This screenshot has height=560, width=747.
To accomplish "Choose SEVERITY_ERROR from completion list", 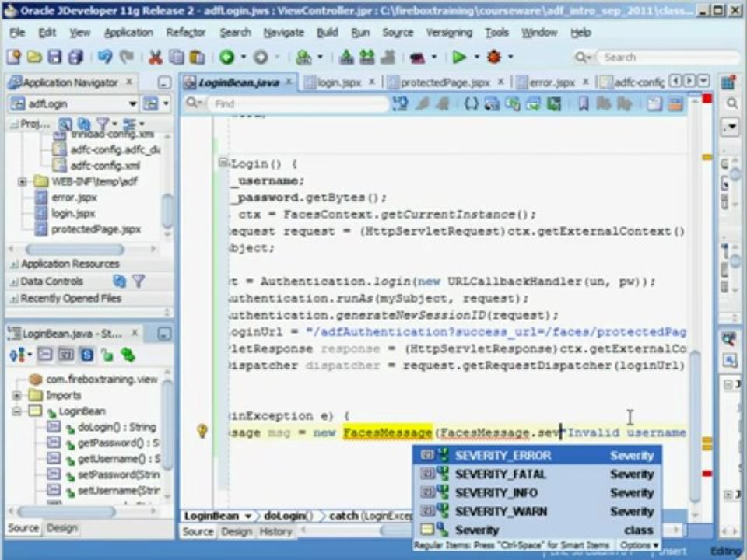I will 537,456.
